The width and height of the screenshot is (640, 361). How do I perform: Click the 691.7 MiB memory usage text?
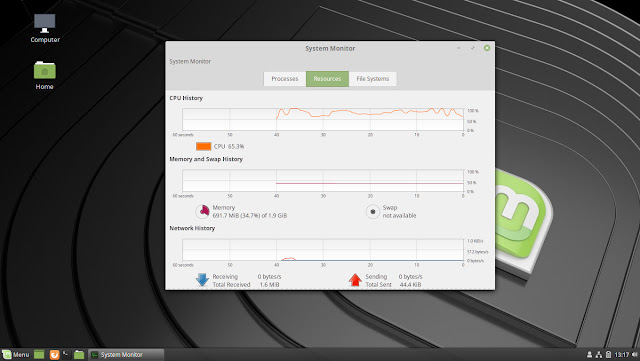[250, 216]
